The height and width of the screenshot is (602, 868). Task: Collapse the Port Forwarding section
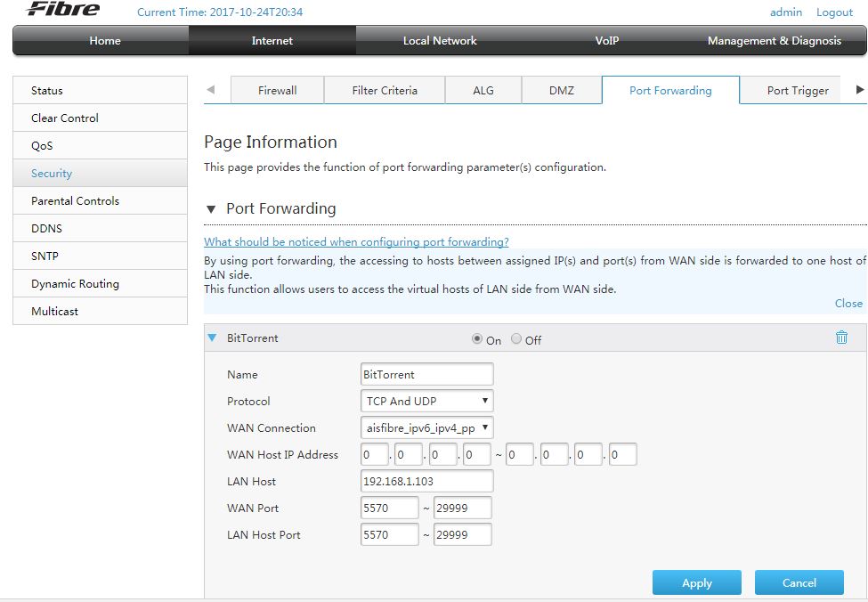211,209
